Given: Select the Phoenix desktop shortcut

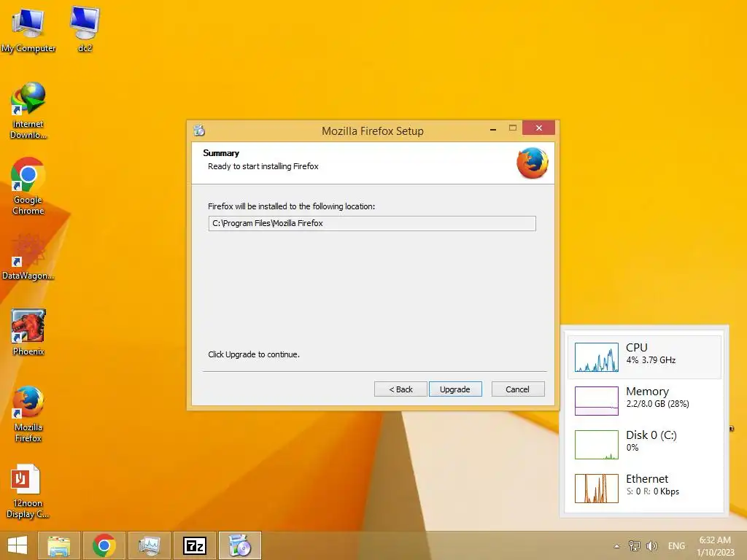Looking at the screenshot, I should (28, 332).
